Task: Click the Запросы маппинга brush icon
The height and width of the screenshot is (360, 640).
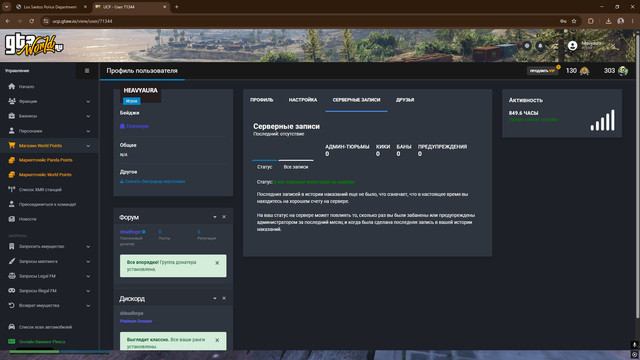Action: click(11, 261)
